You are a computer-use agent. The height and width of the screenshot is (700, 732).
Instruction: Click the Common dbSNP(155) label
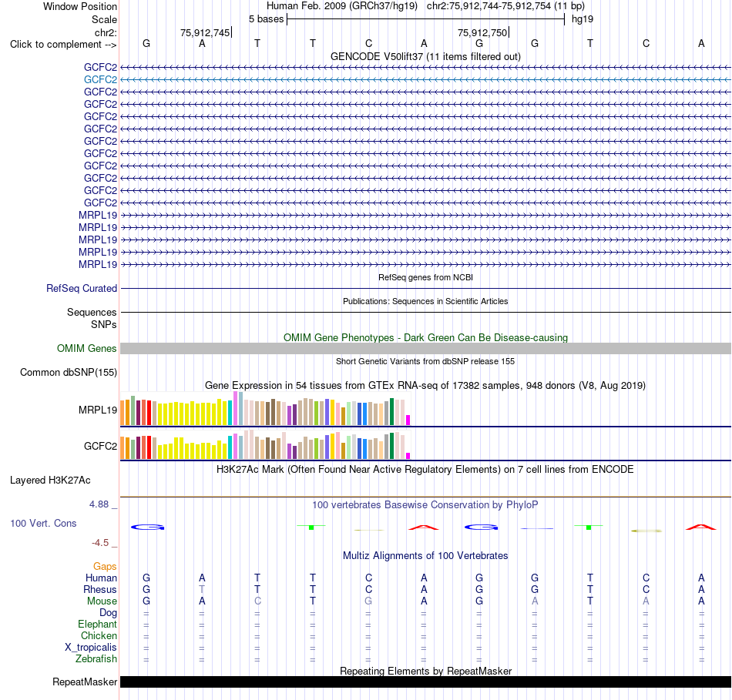(x=69, y=373)
